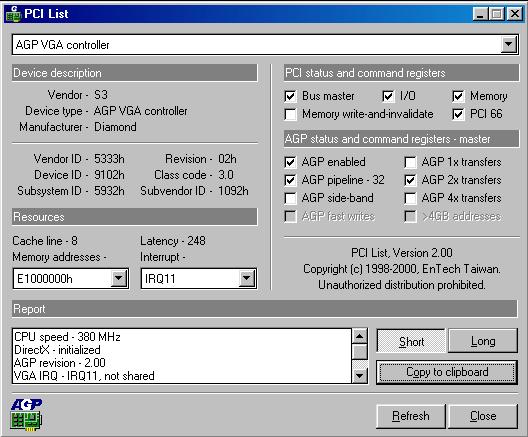Switch to the Short report view
Screen dimensions: 528x437
point(411,341)
